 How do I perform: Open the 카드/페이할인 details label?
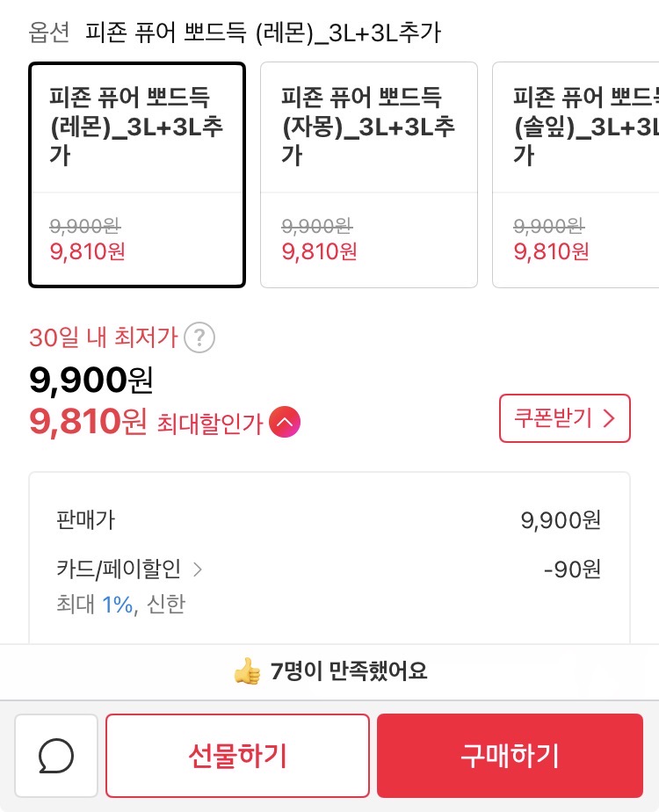click(x=119, y=569)
